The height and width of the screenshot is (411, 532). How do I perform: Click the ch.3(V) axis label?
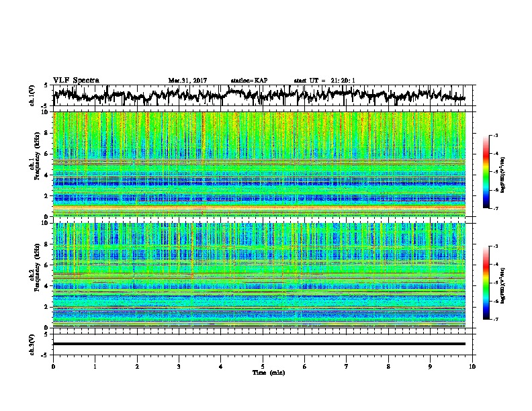pos(32,345)
